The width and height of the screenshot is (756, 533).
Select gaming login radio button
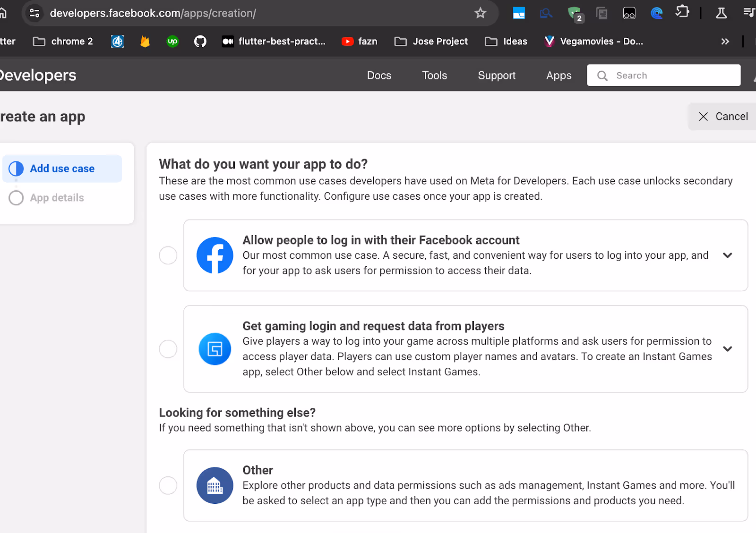coord(168,349)
